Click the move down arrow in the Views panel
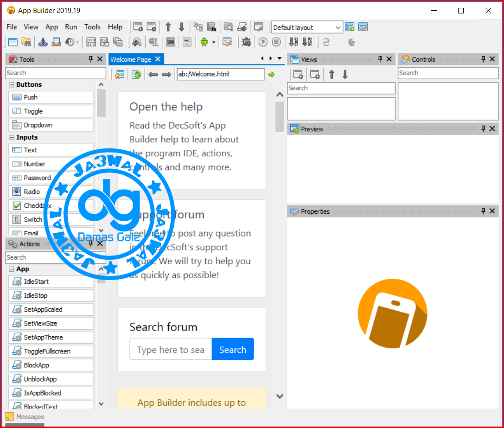504x428 pixels. (345, 74)
